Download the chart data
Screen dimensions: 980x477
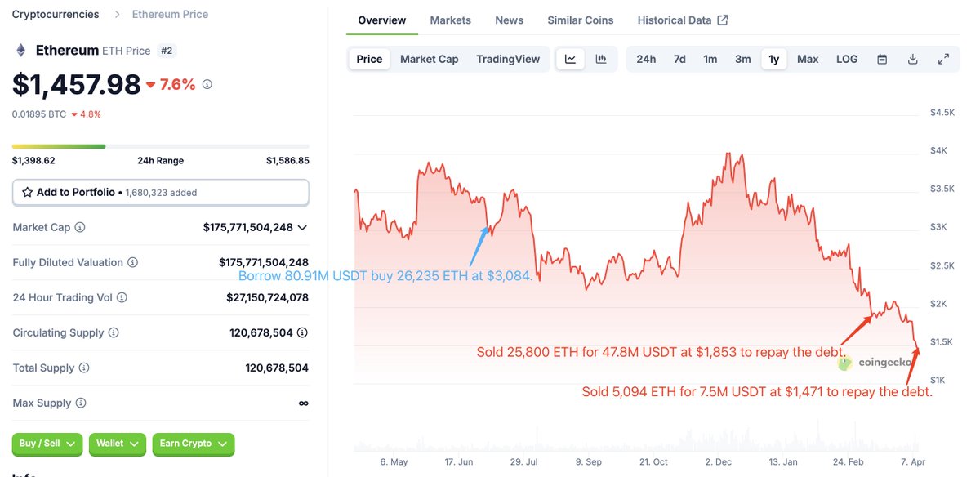(913, 59)
